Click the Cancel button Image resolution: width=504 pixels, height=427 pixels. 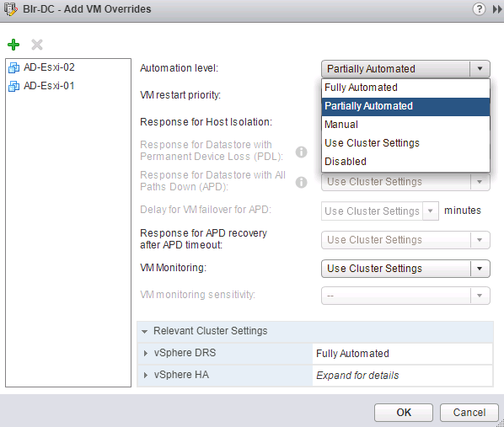pos(469,413)
